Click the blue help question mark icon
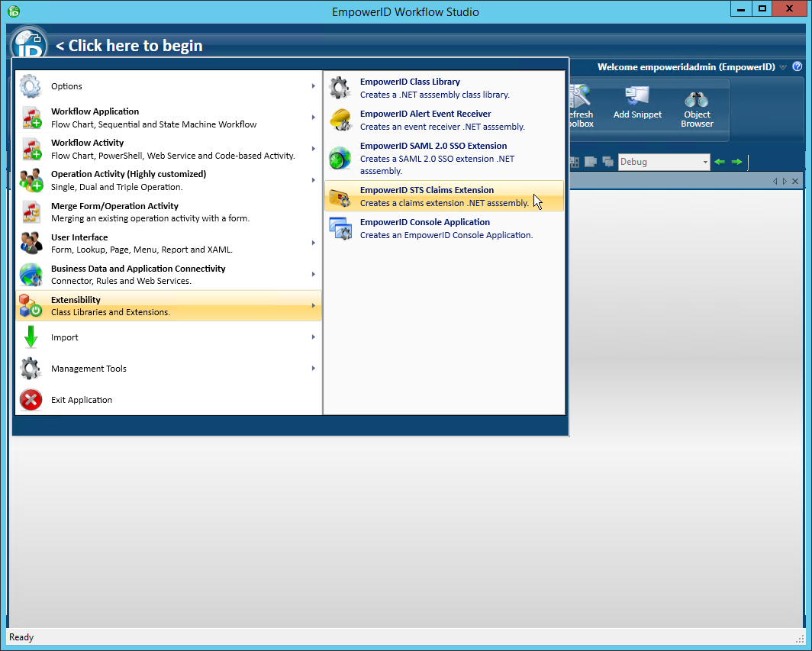 point(797,67)
